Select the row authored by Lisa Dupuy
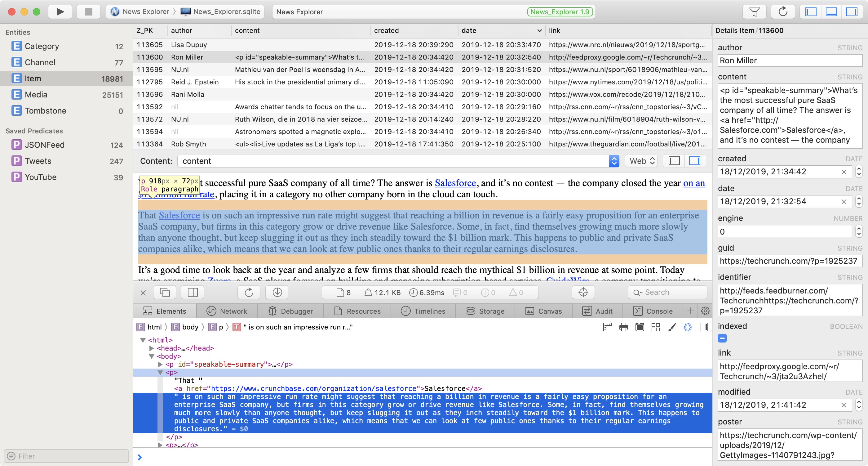 click(x=423, y=45)
